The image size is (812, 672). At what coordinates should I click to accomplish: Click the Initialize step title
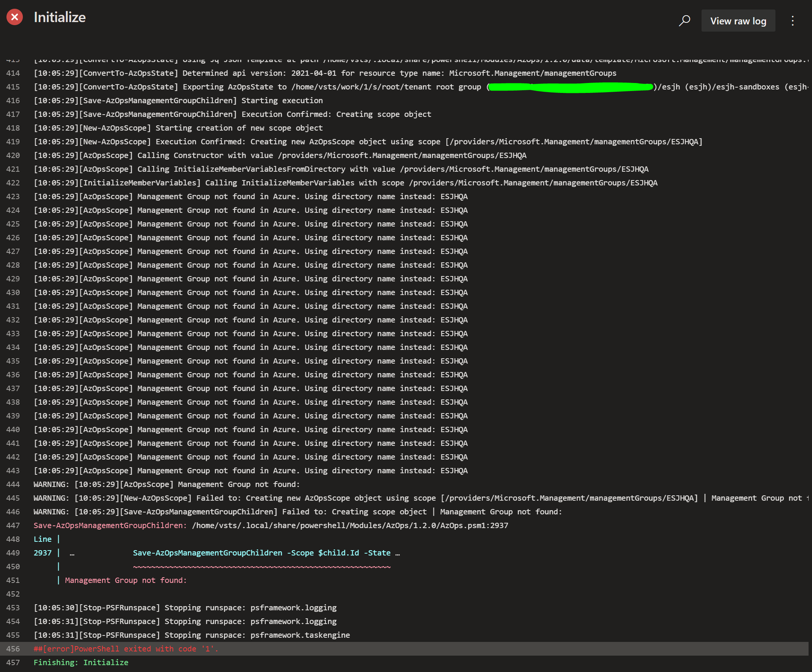[59, 17]
